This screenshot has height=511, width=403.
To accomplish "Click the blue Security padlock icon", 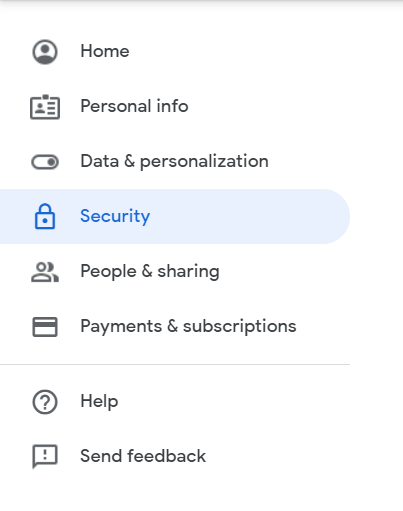I will point(45,216).
